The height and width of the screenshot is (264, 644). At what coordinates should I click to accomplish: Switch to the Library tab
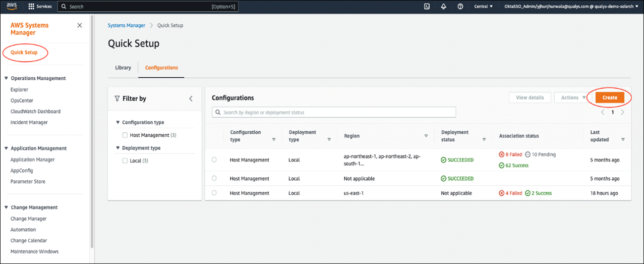click(123, 68)
